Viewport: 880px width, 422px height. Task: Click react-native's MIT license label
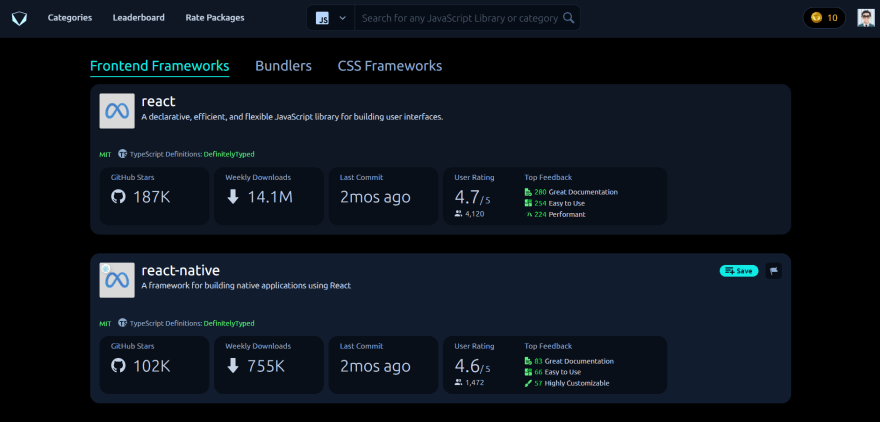coord(105,324)
